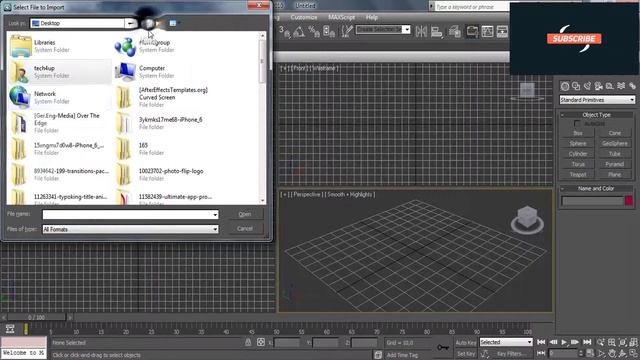The height and width of the screenshot is (360, 640).
Task: Click the Geometry category icon in Create panel
Action: click(565, 86)
